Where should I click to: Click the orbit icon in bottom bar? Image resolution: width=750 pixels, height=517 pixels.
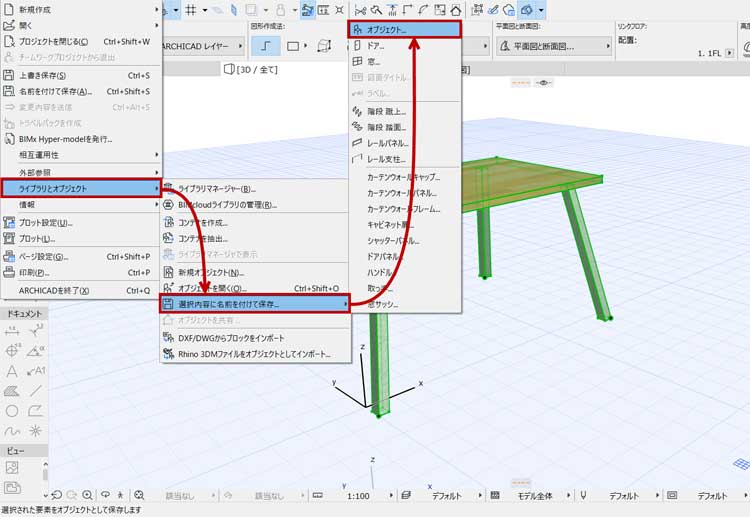pyautogui.click(x=105, y=495)
